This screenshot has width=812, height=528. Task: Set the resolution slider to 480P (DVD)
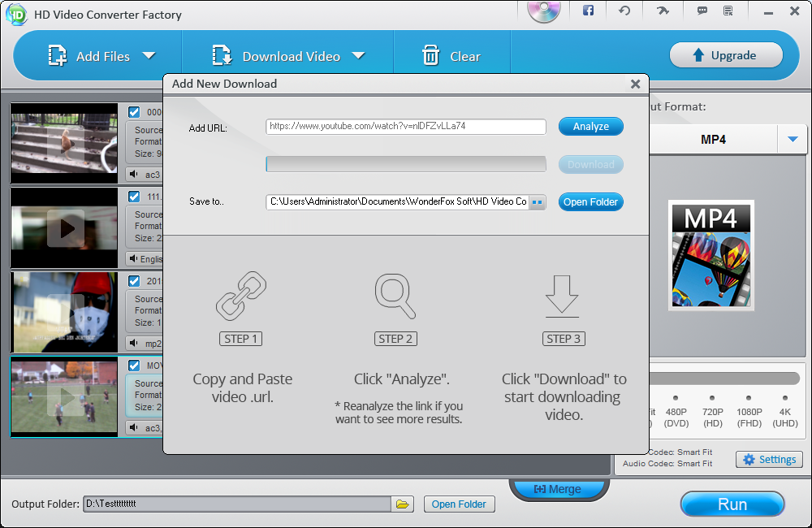point(676,398)
